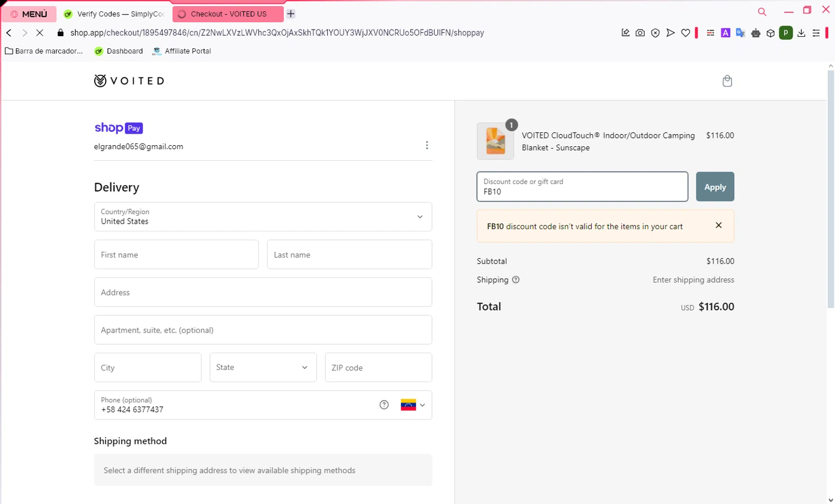Click the address bar URL
The width and height of the screenshot is (835, 504).
tap(277, 33)
